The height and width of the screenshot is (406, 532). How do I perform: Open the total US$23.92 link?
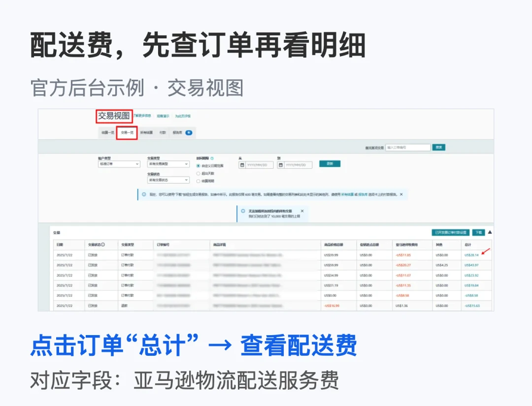[x=471, y=275]
